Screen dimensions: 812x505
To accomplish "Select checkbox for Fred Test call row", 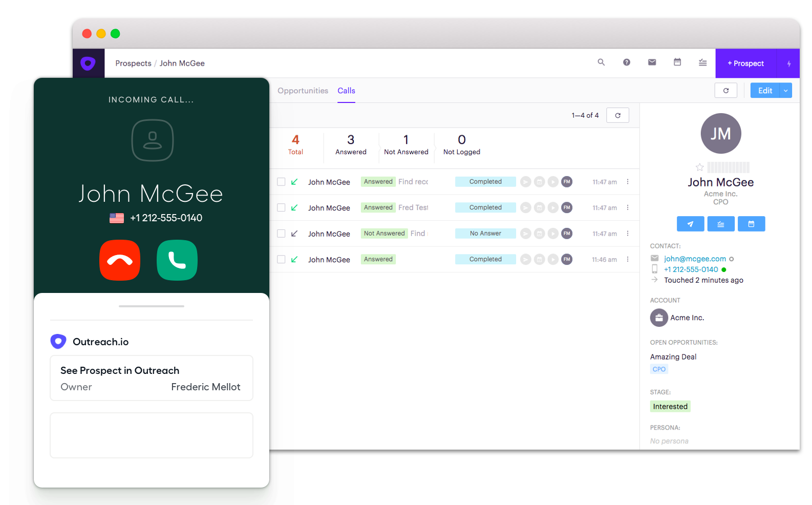I will point(281,207).
